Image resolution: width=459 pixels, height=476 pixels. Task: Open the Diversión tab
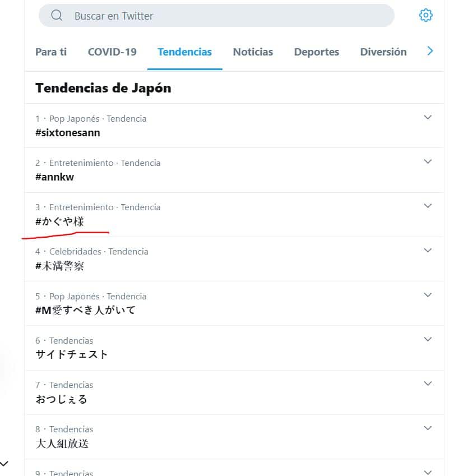pos(383,52)
